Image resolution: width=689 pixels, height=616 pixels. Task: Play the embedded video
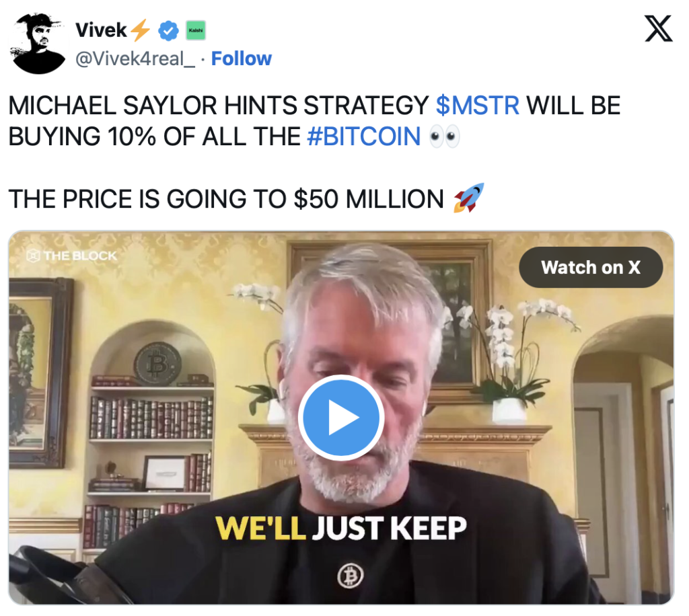point(341,418)
